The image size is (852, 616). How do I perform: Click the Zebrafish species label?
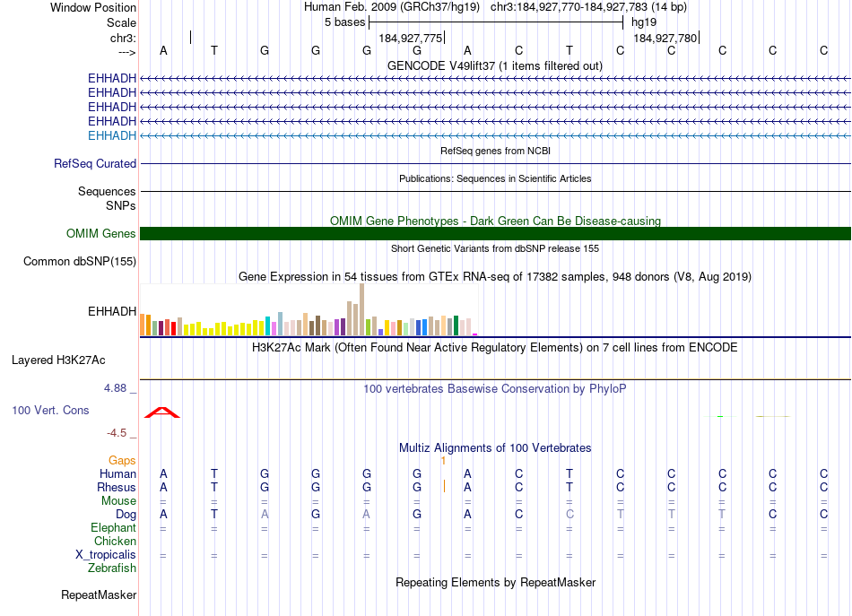coord(112,568)
